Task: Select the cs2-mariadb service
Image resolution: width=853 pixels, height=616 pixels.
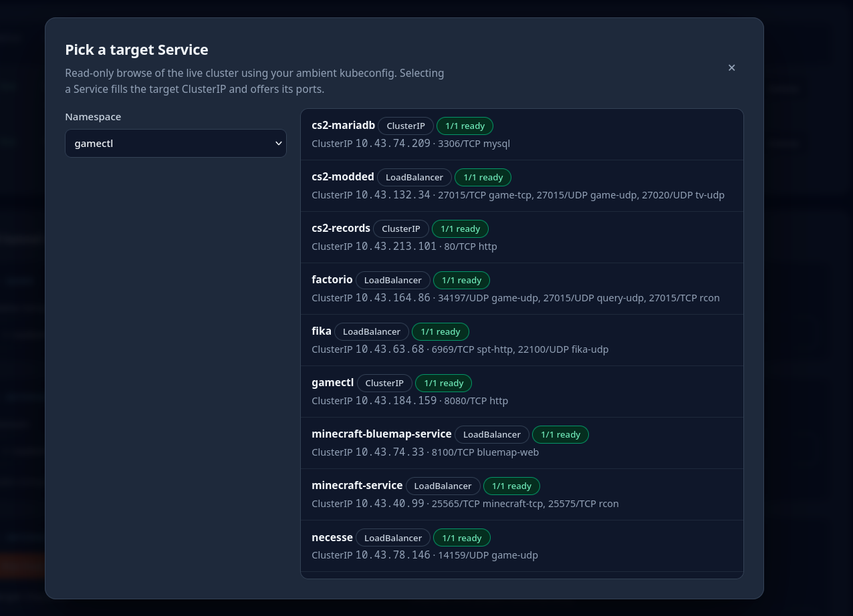Action: coord(522,134)
